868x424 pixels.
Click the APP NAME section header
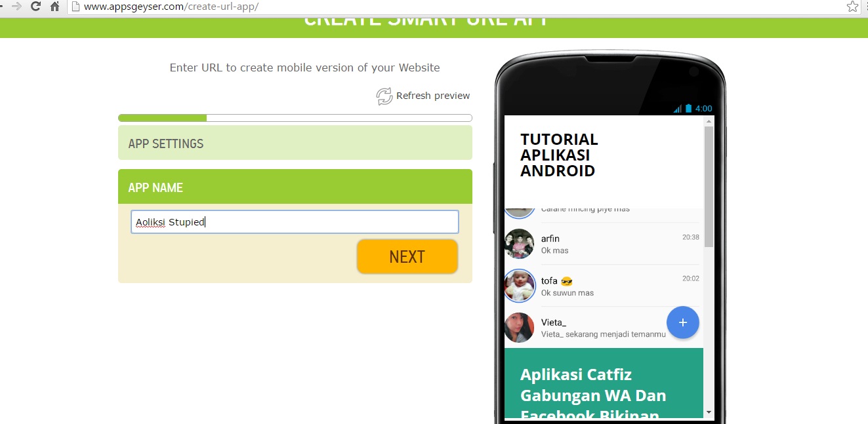coord(155,187)
